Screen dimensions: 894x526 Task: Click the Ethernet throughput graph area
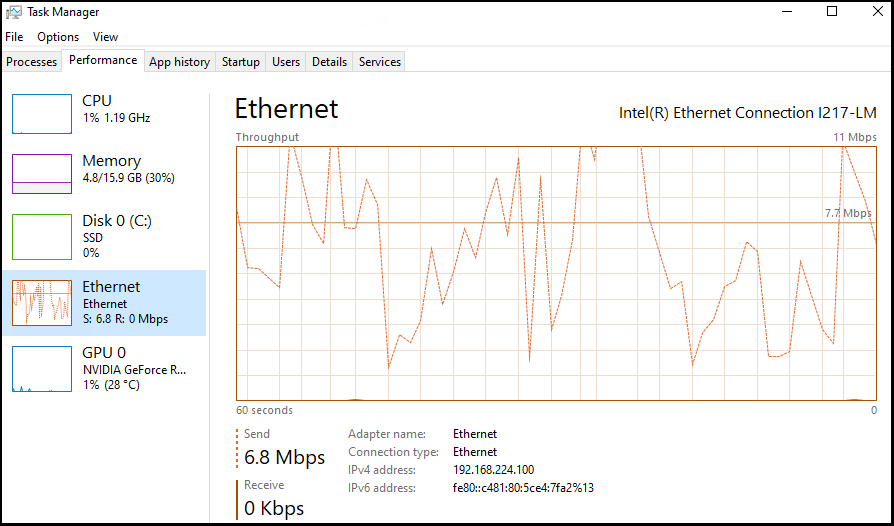pyautogui.click(x=556, y=273)
